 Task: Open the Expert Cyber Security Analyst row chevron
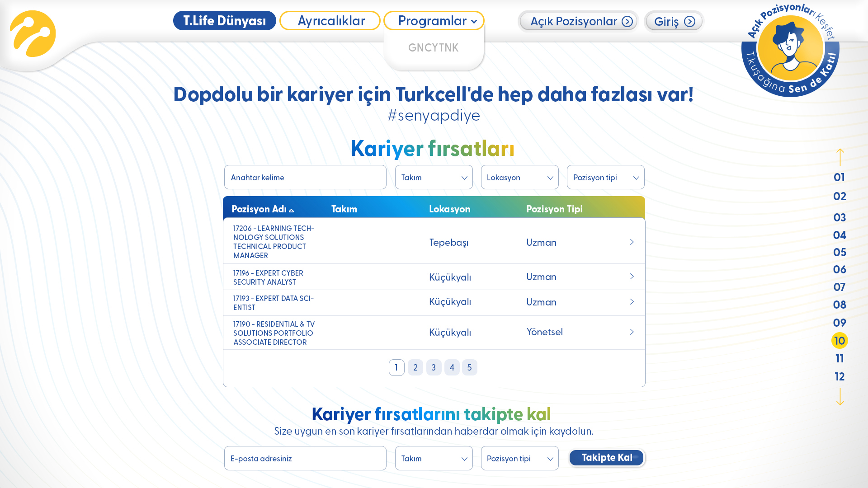pos(632,277)
